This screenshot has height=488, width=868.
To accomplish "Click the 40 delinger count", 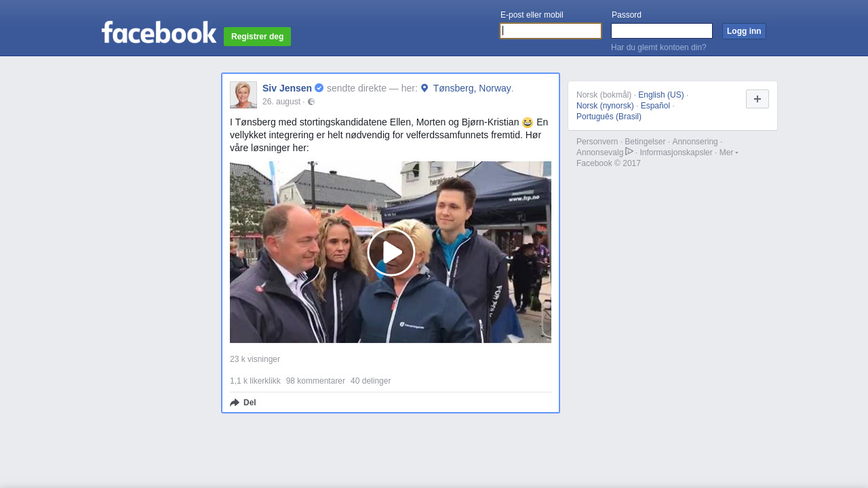I will coord(370,381).
